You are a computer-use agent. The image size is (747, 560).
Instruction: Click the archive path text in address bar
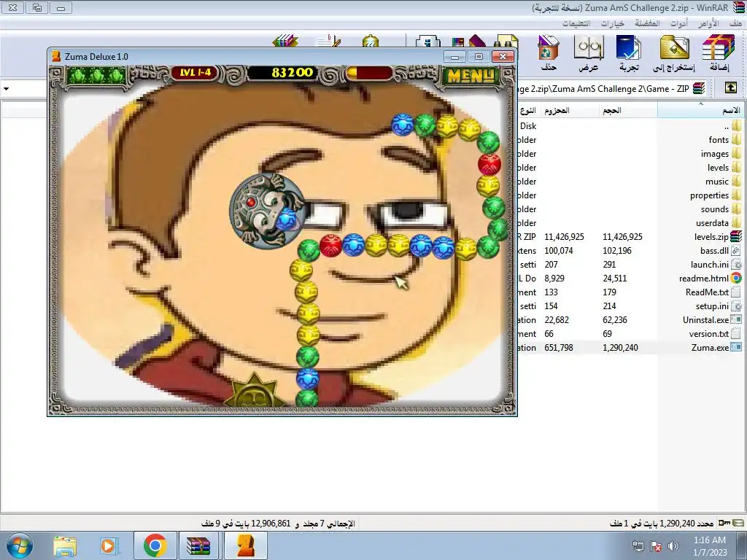click(x=604, y=88)
